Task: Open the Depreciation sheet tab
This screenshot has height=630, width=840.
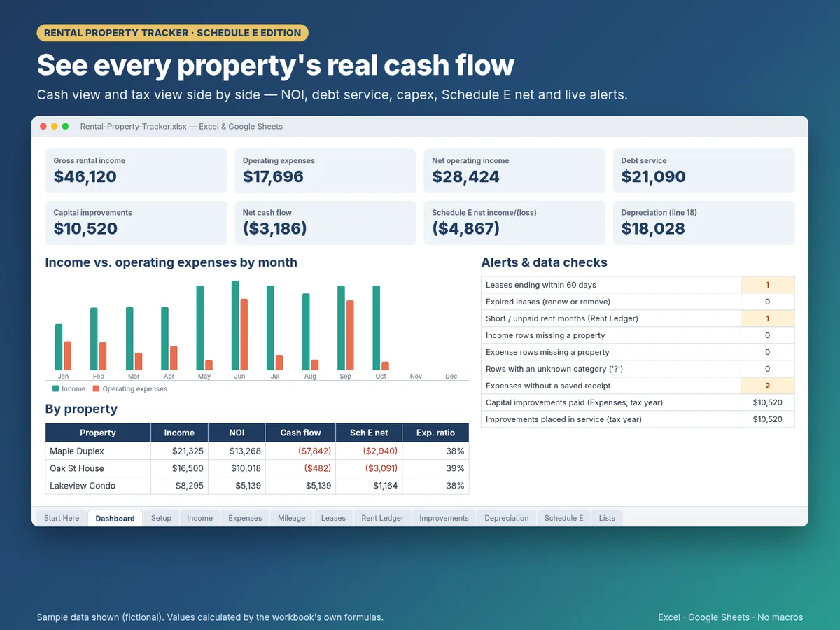Action: click(x=507, y=518)
